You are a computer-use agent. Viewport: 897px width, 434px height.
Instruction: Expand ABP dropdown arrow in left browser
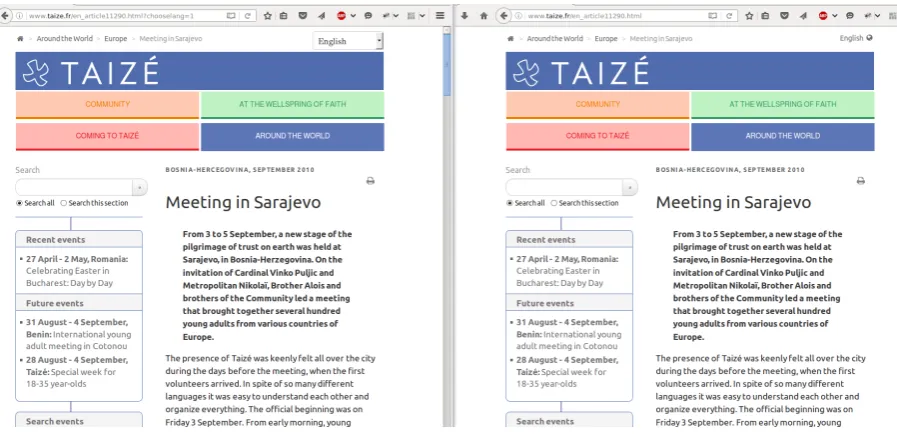tap(353, 16)
